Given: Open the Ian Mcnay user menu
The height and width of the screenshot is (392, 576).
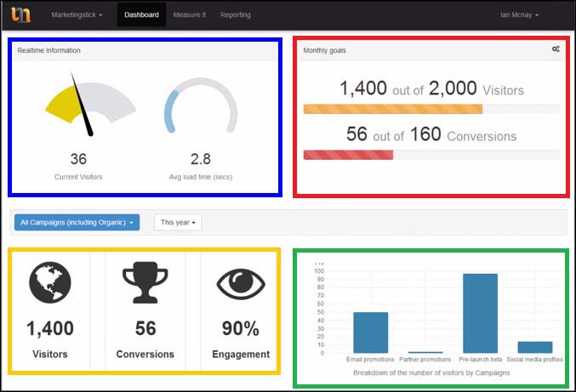Looking at the screenshot, I should click(x=519, y=15).
